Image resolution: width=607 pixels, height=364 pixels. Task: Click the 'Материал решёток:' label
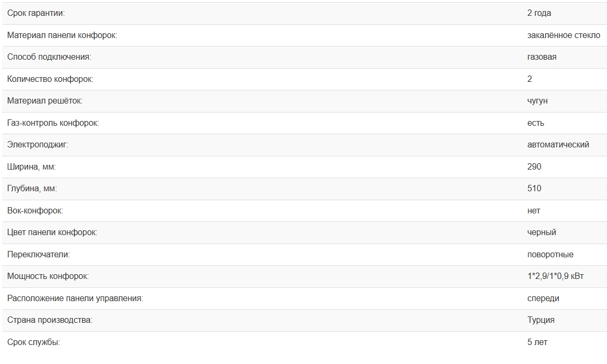click(x=45, y=101)
